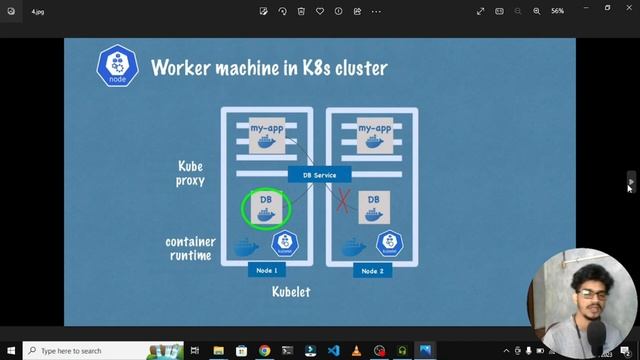Expand the hidden system tray icons chevron
The image size is (640, 360).
click(x=507, y=351)
